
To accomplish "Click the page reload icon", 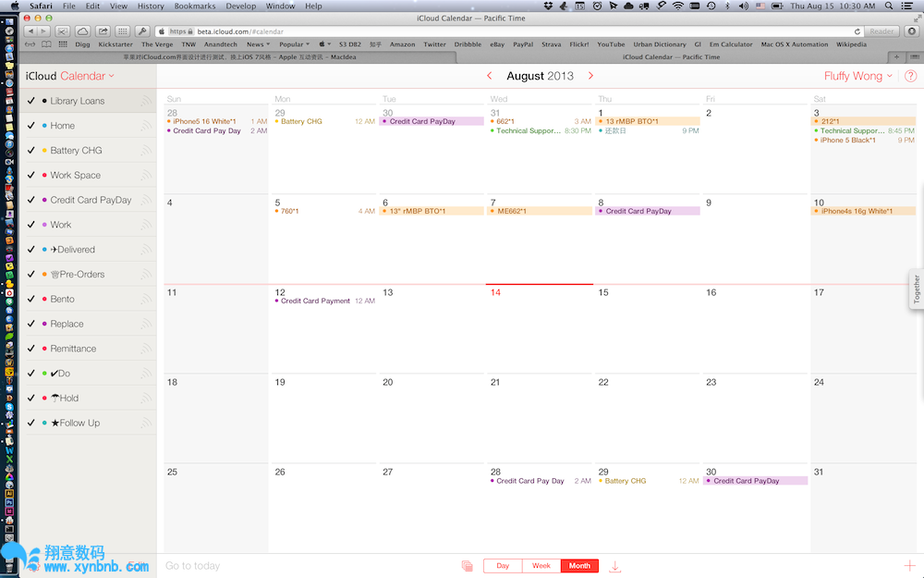I will click(857, 31).
